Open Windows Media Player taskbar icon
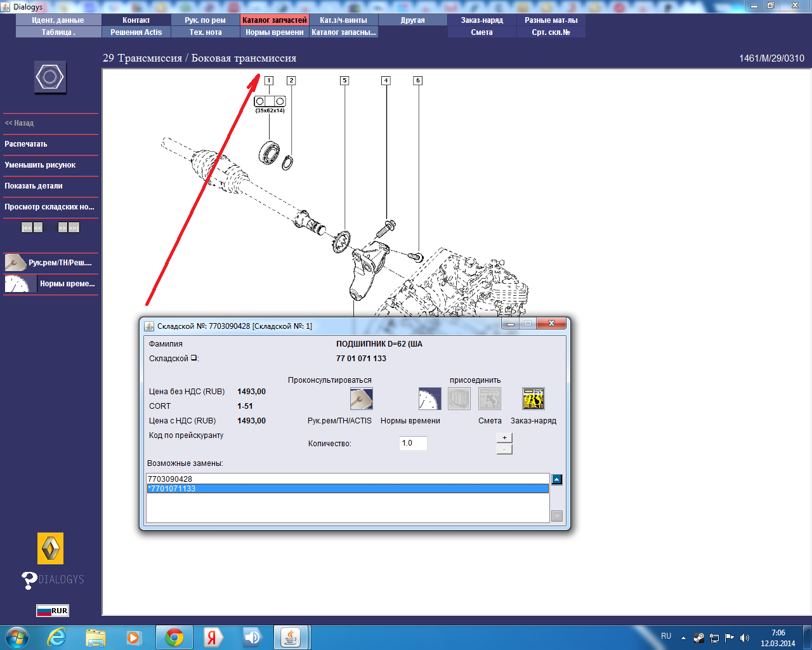Image resolution: width=812 pixels, height=650 pixels. (x=134, y=637)
